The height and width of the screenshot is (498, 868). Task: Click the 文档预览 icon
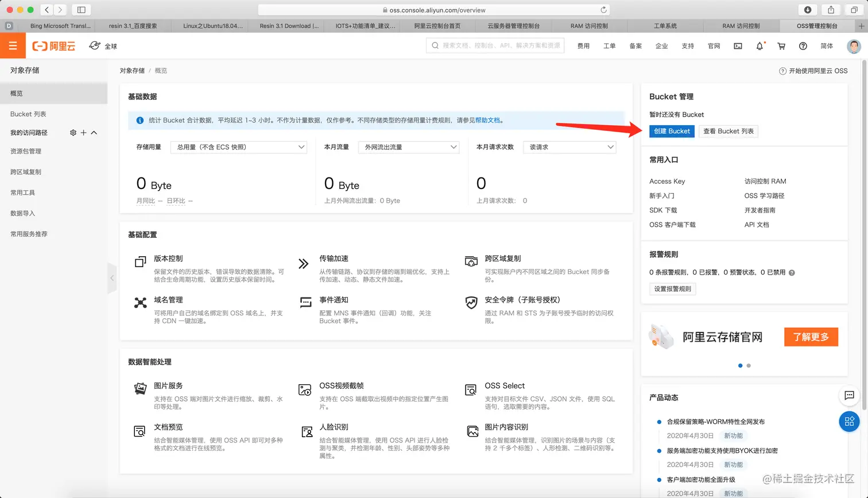click(x=139, y=431)
